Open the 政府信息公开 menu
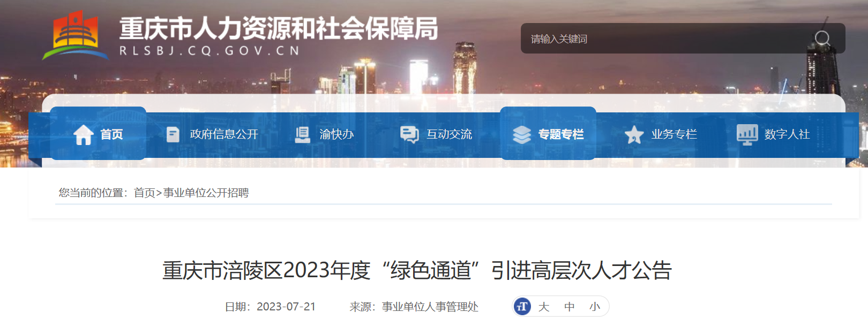The width and height of the screenshot is (868, 327). point(224,134)
